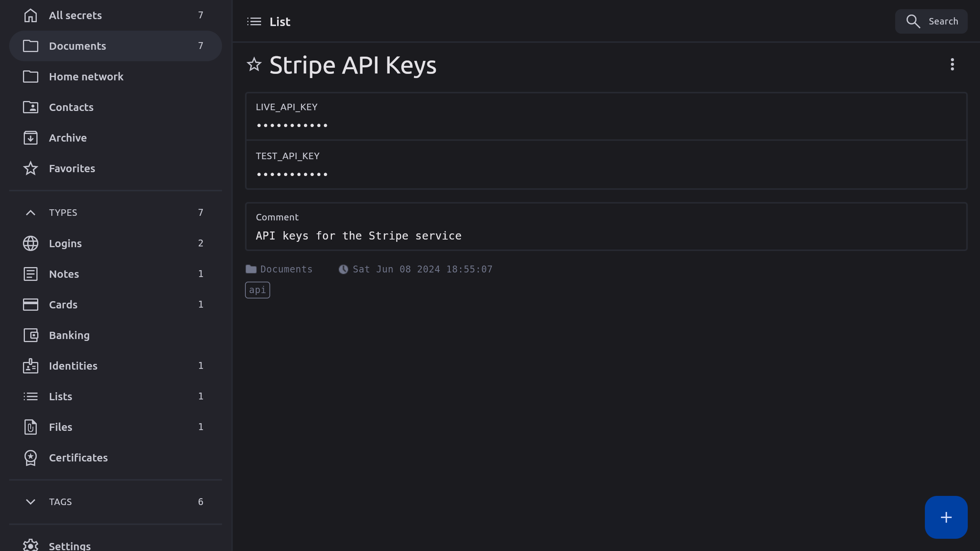Open the three-dot options menu
This screenshot has width=980, height=551.
coord(952,64)
